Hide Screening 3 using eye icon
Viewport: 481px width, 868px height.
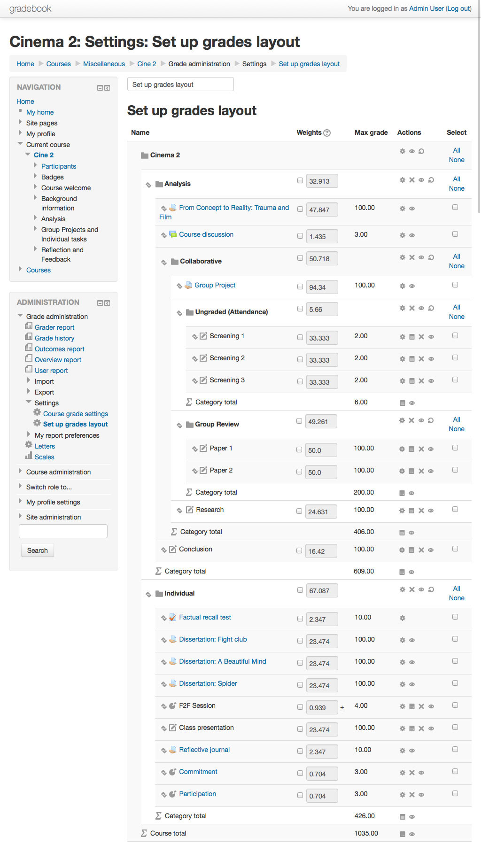[x=431, y=381]
